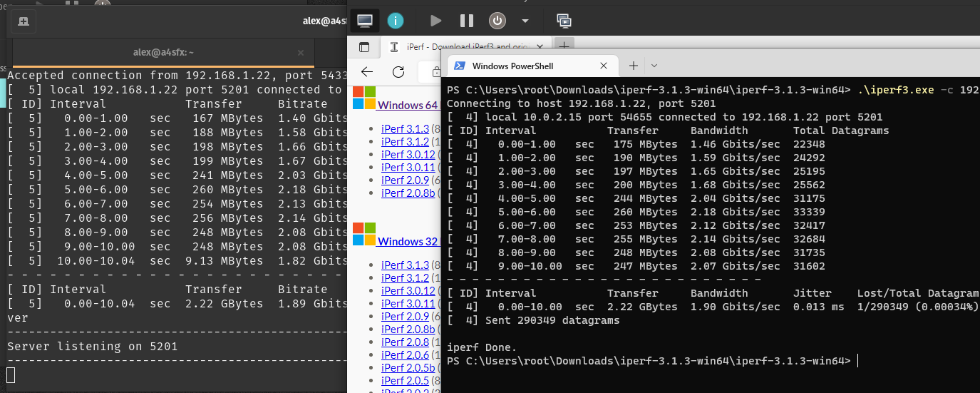The height and width of the screenshot is (393, 980).
Task: Select the alex@a4sfx: ~ terminal tab
Action: [163, 53]
